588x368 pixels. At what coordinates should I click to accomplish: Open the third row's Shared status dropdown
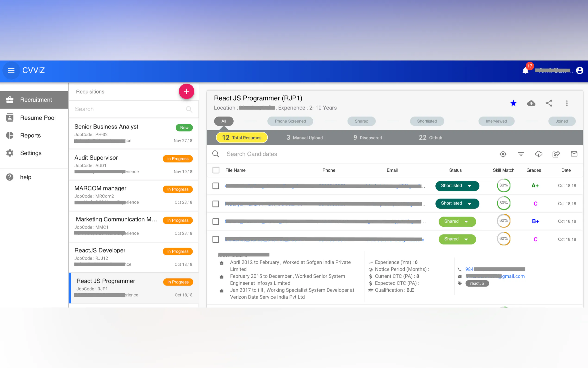click(x=457, y=222)
